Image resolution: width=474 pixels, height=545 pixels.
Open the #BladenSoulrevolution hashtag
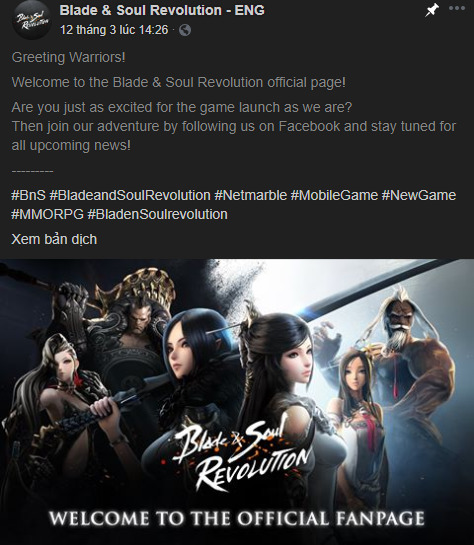coord(157,214)
